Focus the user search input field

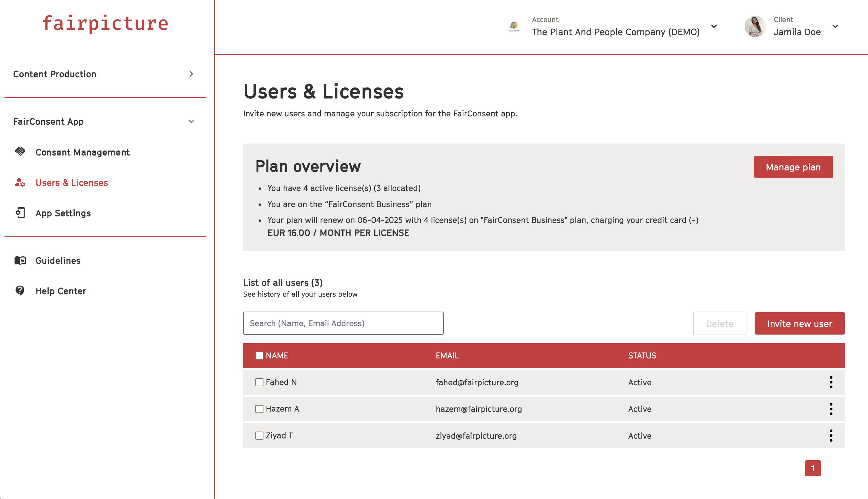click(x=343, y=323)
